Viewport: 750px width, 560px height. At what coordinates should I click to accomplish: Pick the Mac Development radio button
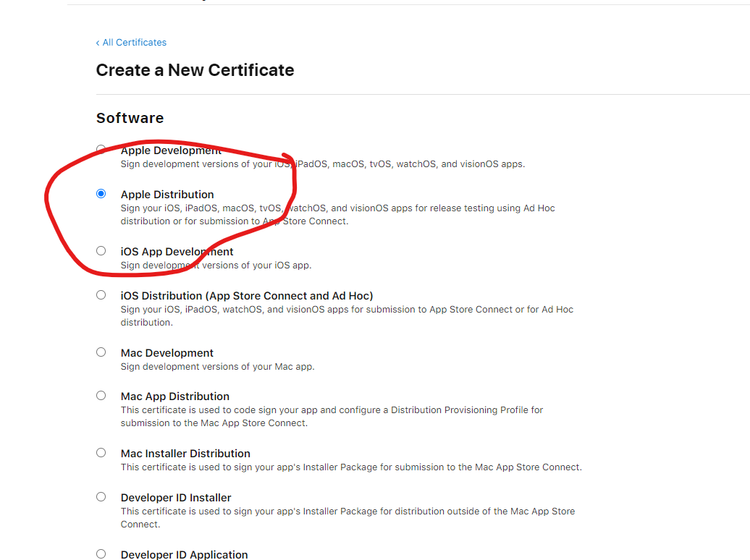(x=101, y=352)
